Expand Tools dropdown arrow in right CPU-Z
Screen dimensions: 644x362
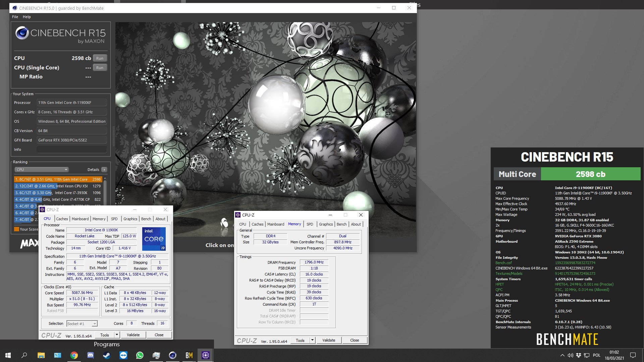(x=312, y=340)
